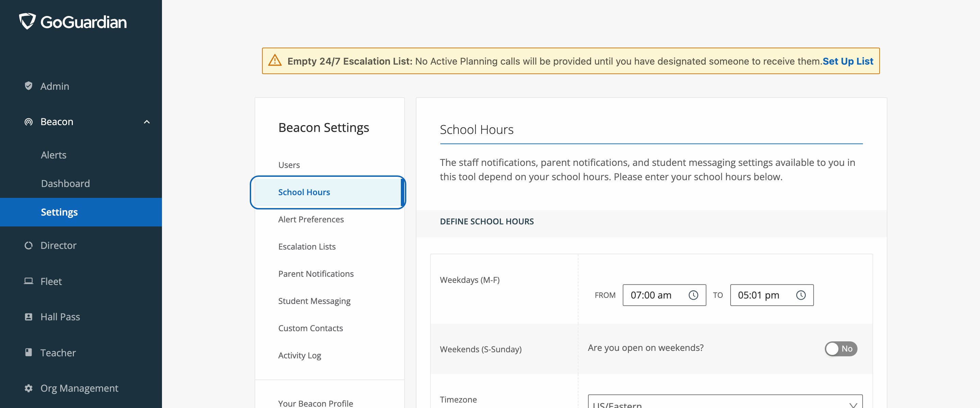Click the warning triangle in escalation banner
The width and height of the screenshot is (980, 408).
275,61
